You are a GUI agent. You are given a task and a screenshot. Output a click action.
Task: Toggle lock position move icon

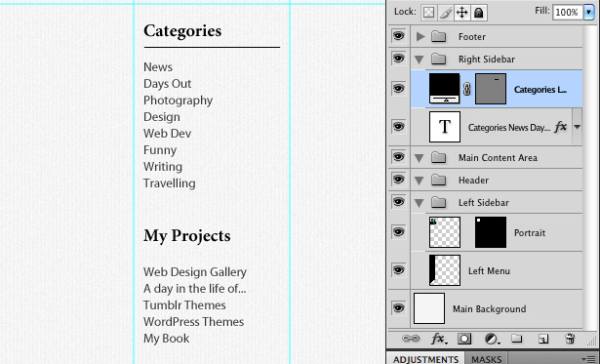(x=461, y=13)
